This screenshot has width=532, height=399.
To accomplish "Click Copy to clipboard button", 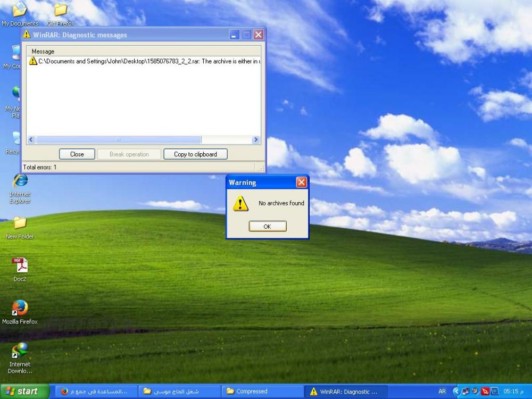I will pyautogui.click(x=195, y=154).
